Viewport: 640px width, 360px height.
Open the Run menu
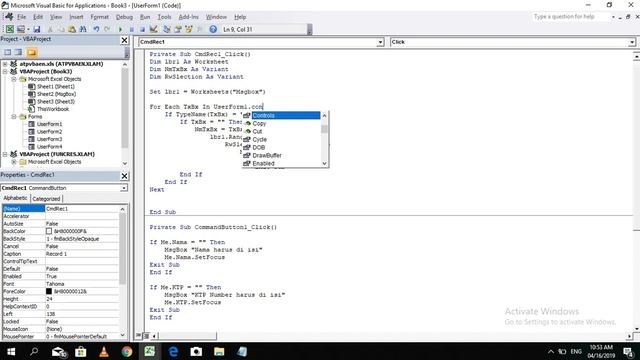click(x=145, y=17)
